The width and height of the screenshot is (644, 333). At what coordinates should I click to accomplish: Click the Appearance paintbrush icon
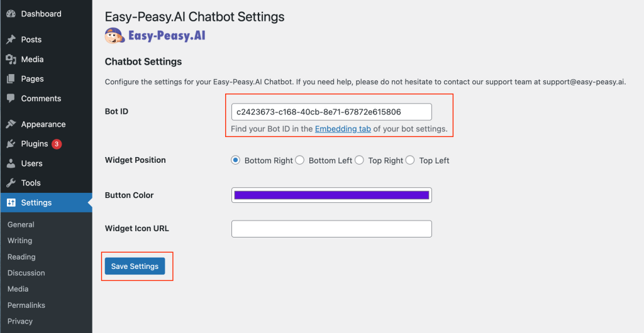click(11, 124)
